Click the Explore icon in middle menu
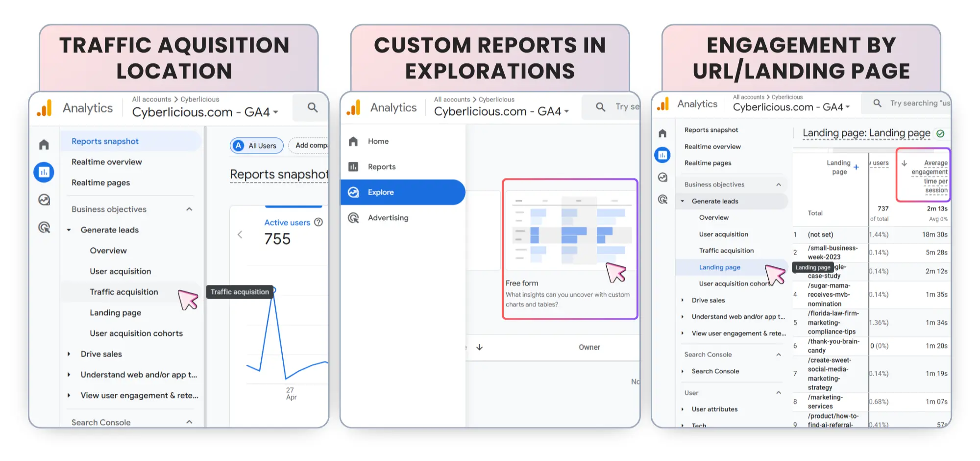Image resolution: width=980 pixels, height=461 pixels. [x=353, y=192]
